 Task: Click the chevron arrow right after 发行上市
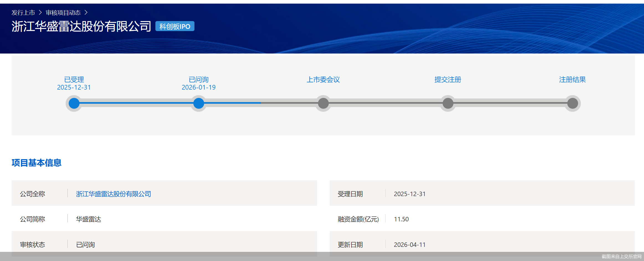click(40, 13)
